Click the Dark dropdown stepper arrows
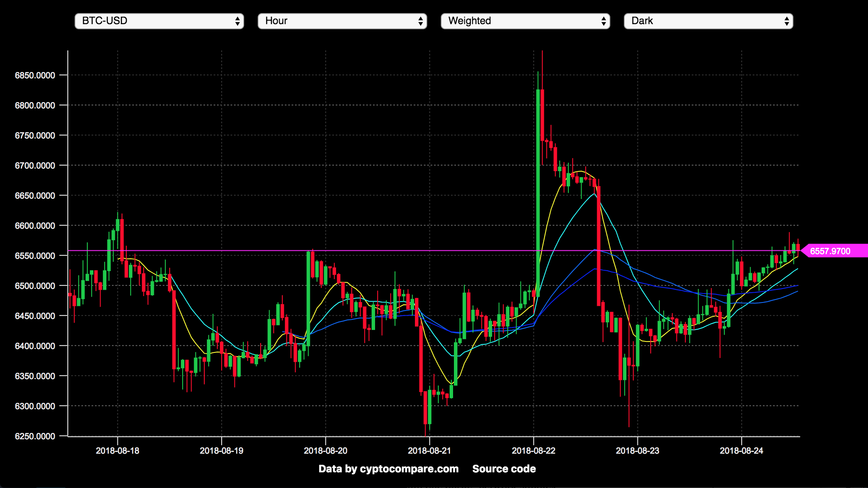The image size is (868, 488). point(787,21)
